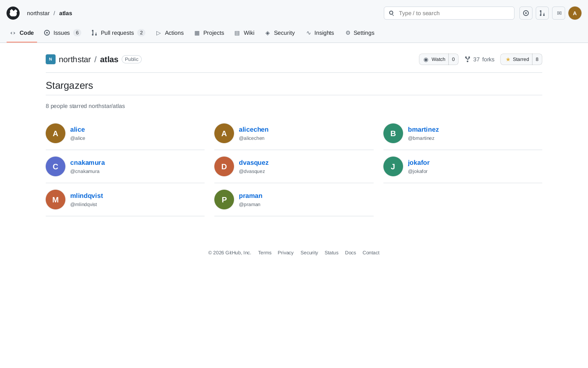Open the alicechen profile link
The image size is (588, 368).
pos(254,130)
